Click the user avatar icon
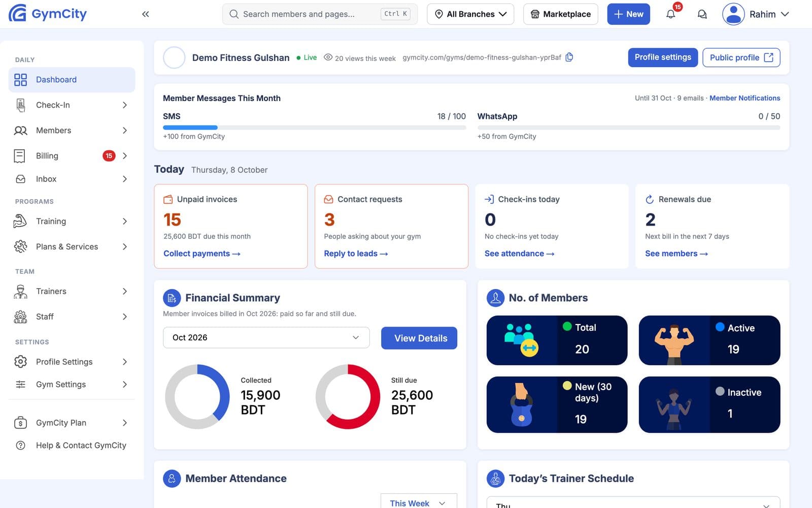 733,14
